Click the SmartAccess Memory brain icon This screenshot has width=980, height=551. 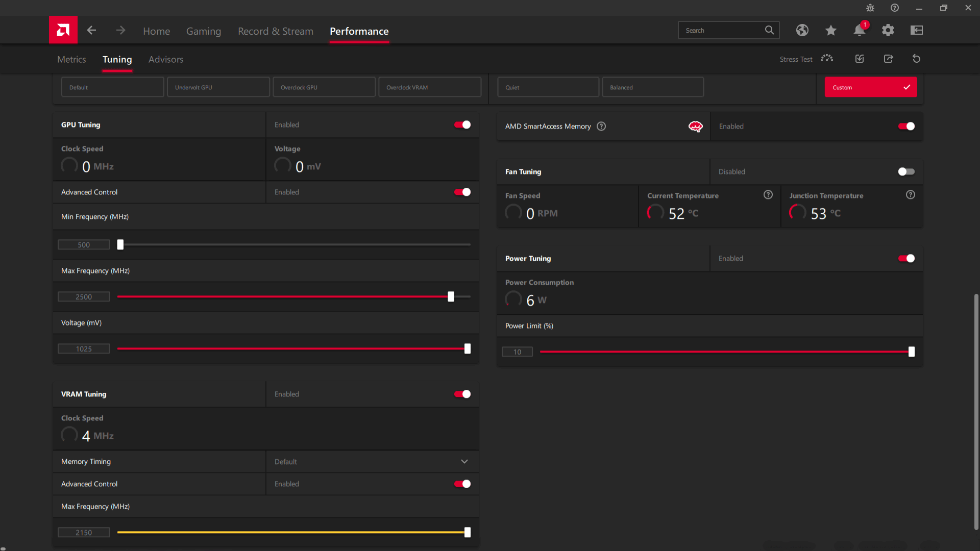pos(696,126)
